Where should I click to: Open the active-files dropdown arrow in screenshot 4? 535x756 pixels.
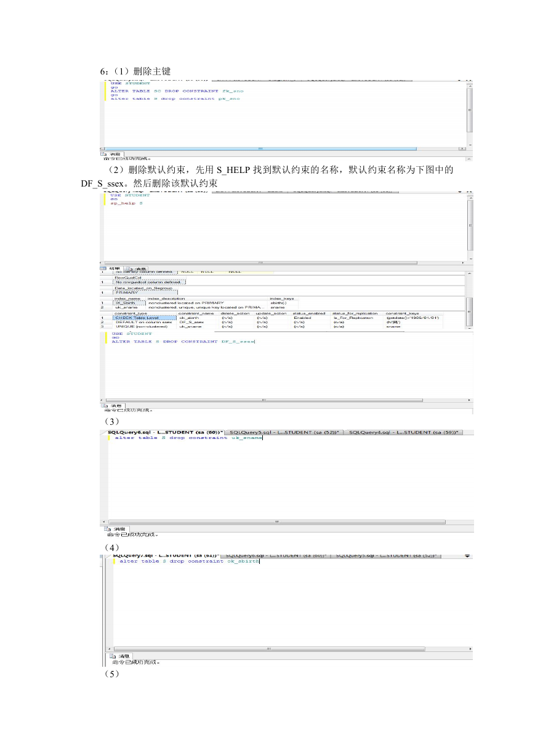click(x=469, y=556)
